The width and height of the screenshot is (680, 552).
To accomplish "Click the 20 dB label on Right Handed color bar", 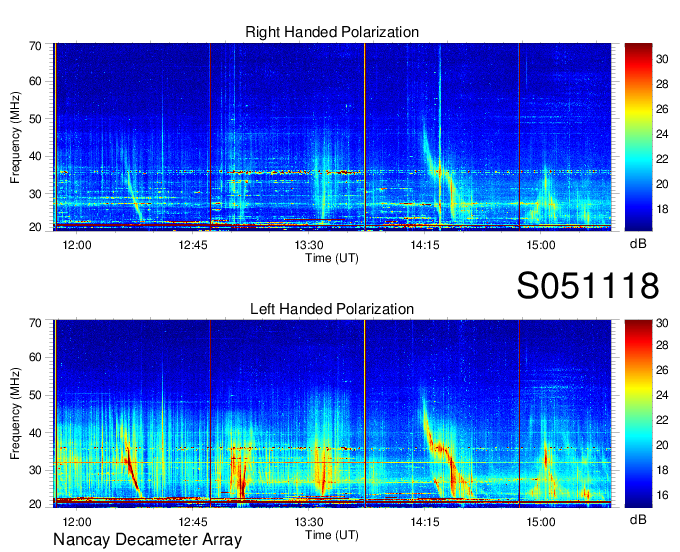I will point(662,184).
